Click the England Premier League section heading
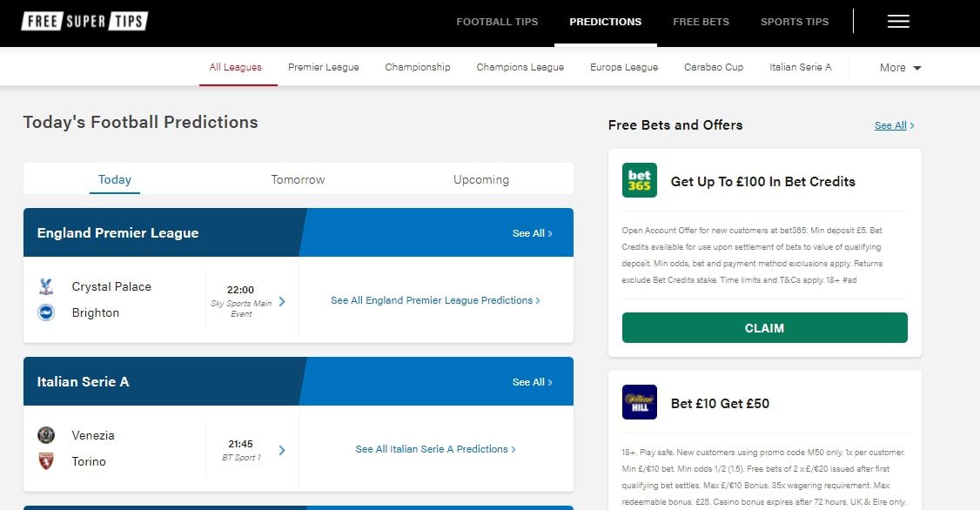 [118, 232]
